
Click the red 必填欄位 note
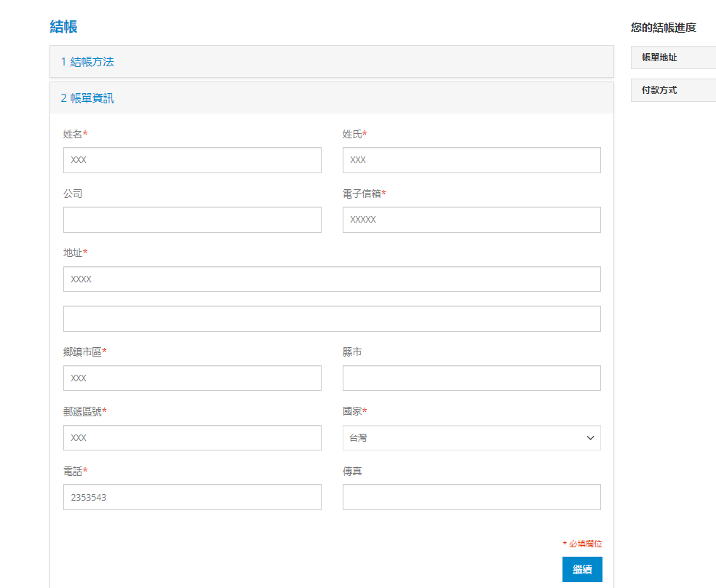click(x=582, y=544)
